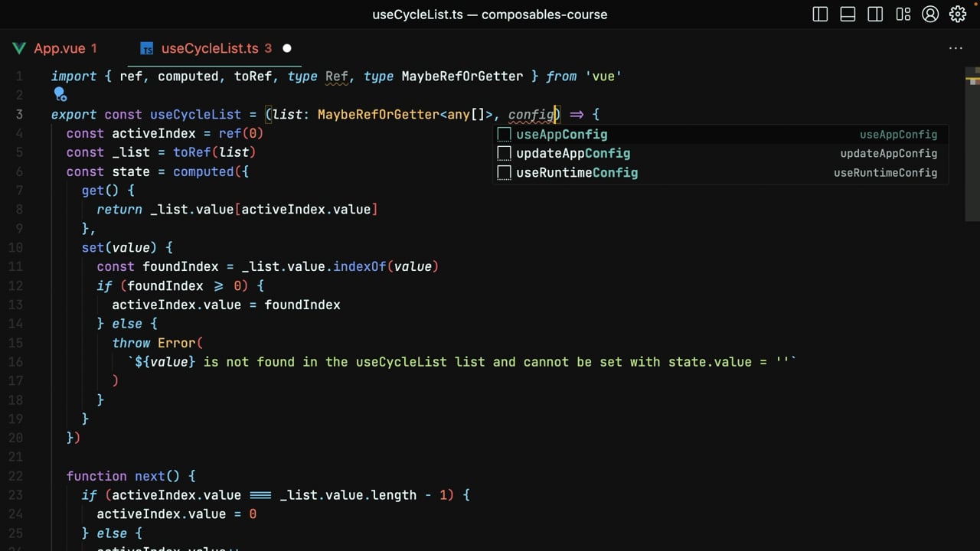Click the lightbulb code action icon
Viewport: 980px width, 551px height.
(60, 95)
